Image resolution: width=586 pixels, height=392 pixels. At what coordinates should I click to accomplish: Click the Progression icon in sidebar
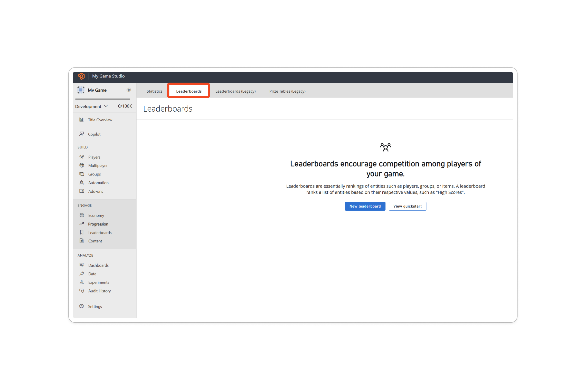[82, 223]
